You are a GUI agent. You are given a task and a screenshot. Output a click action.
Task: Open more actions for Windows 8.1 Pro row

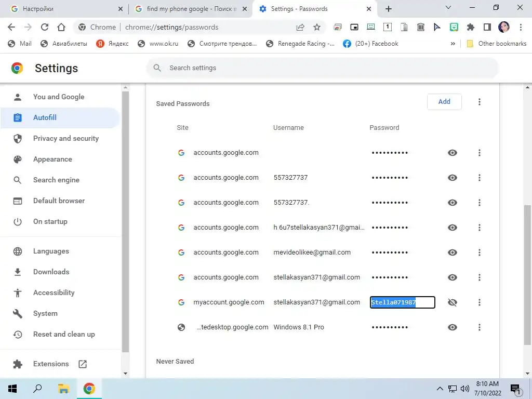coord(480,327)
